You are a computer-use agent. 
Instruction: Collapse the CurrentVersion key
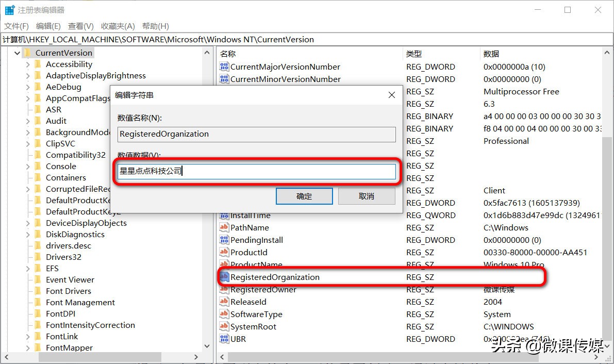(17, 53)
